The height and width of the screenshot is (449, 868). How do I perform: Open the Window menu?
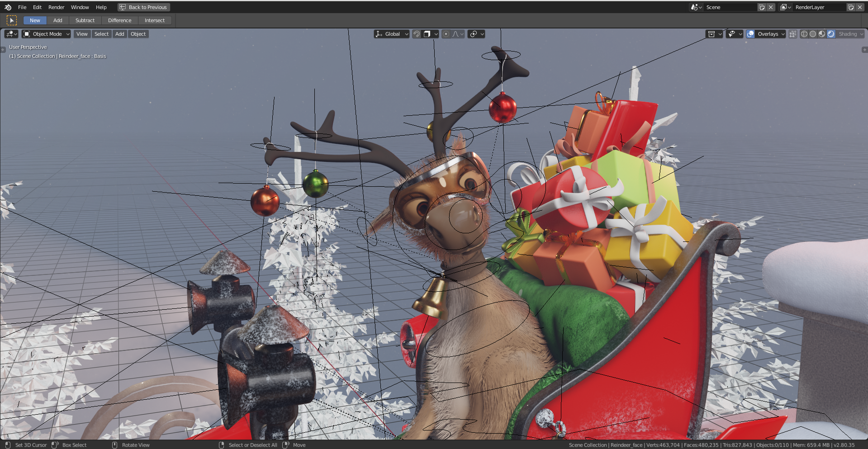tap(80, 7)
